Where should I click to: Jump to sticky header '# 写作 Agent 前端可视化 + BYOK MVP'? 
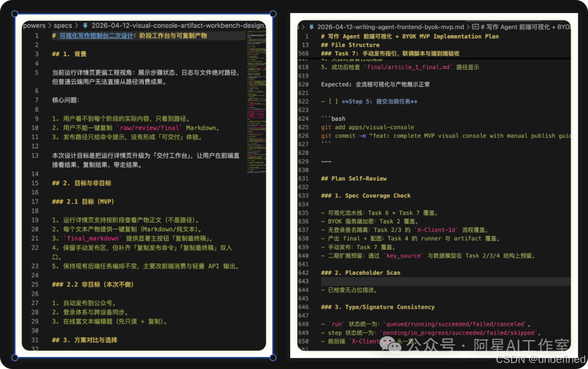[x=409, y=36]
